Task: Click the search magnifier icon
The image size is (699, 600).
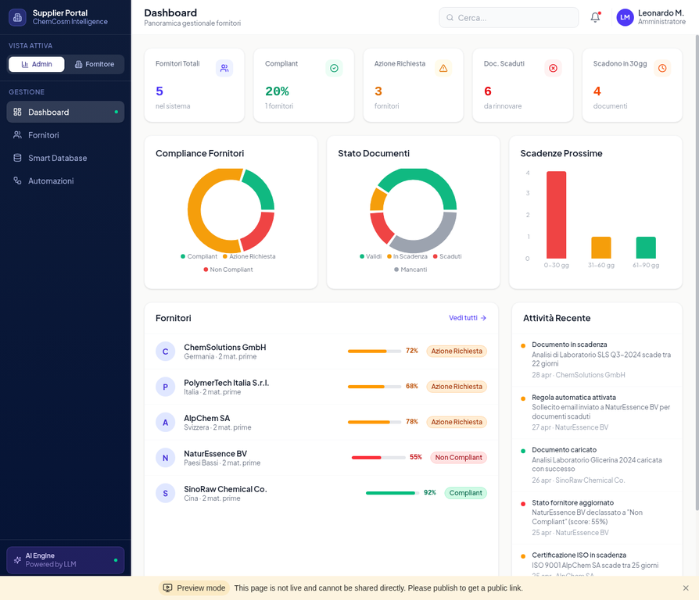Action: pos(450,18)
